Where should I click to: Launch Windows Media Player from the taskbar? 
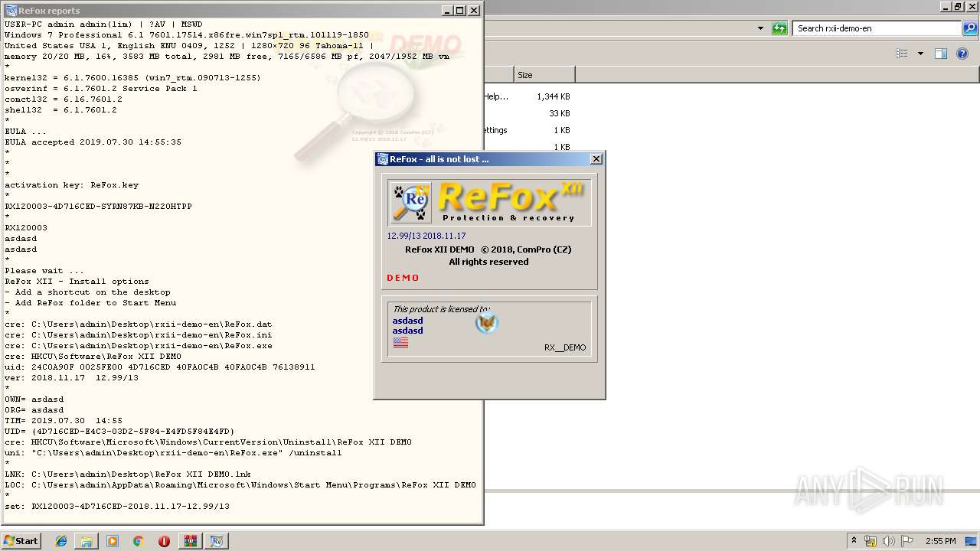coord(113,541)
